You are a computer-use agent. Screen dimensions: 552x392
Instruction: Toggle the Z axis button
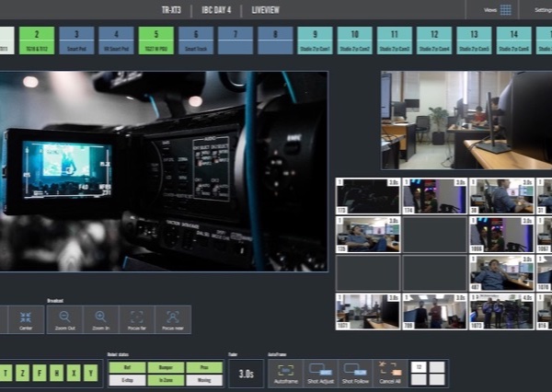(x=23, y=373)
